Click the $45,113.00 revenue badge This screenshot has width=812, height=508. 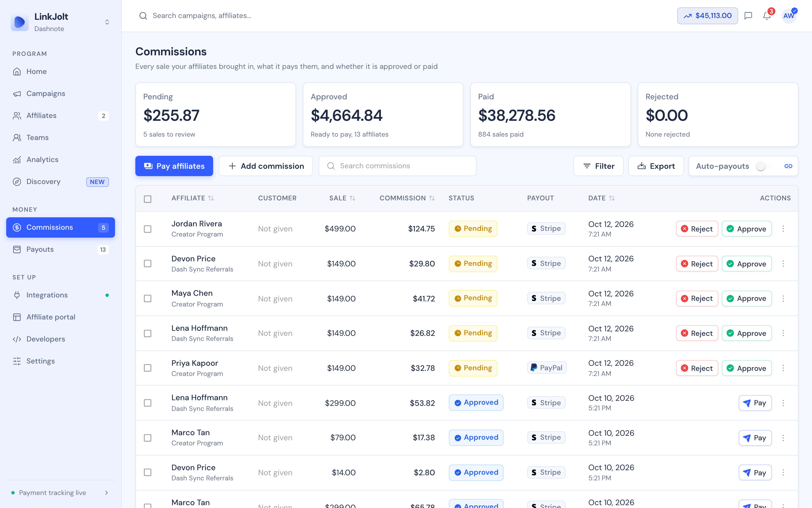point(707,16)
